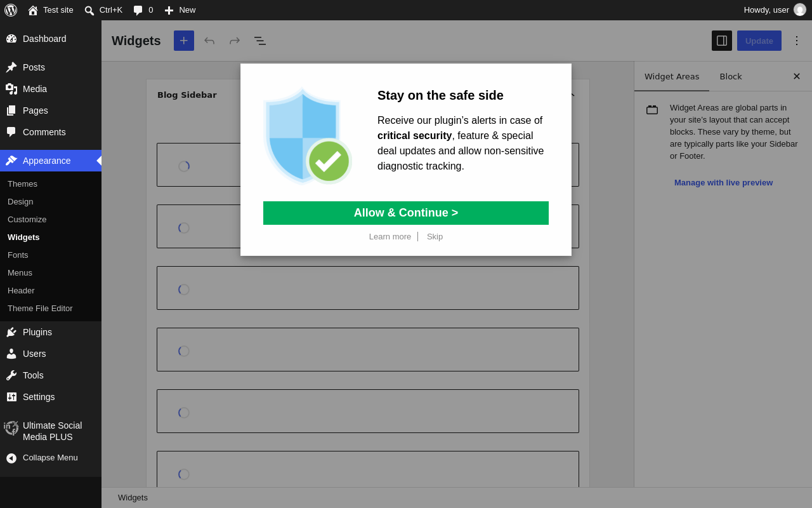
Task: Click the comments bubble in admin bar
Action: click(x=143, y=10)
